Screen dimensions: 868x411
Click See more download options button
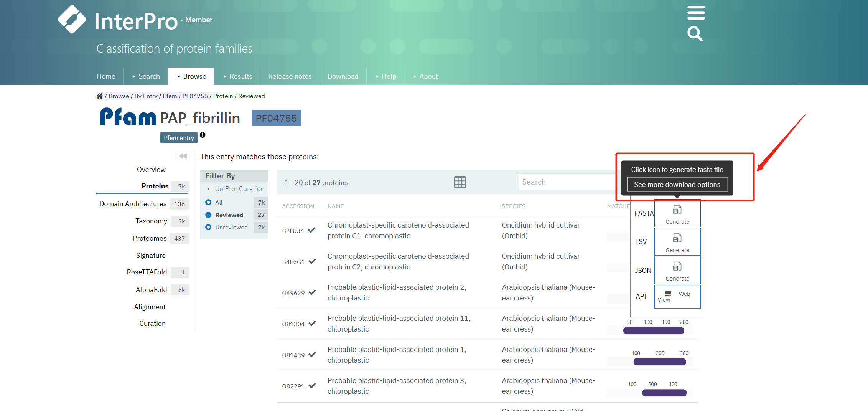pyautogui.click(x=677, y=185)
